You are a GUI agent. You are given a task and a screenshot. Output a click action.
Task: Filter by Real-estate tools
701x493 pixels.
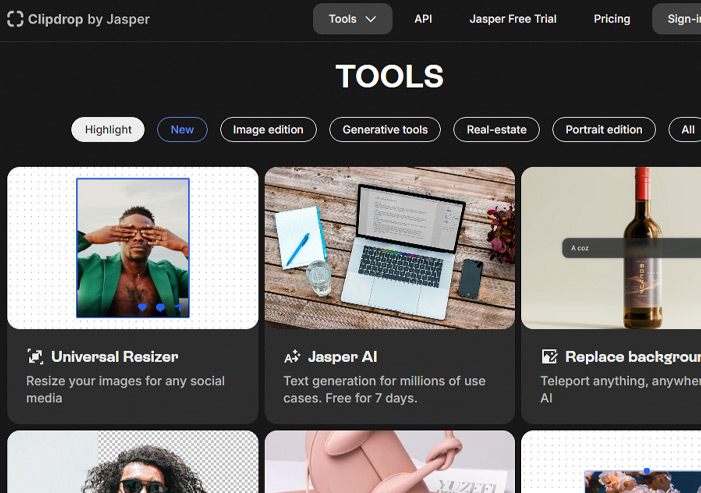pyautogui.click(x=496, y=130)
